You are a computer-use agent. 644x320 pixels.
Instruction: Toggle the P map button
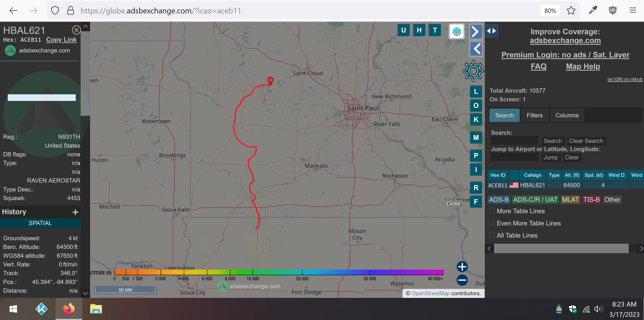point(476,156)
